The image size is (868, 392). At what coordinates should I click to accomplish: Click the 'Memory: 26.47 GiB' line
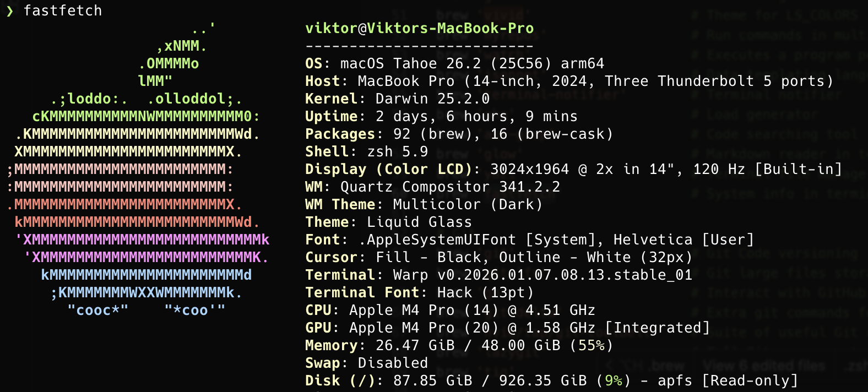(459, 345)
